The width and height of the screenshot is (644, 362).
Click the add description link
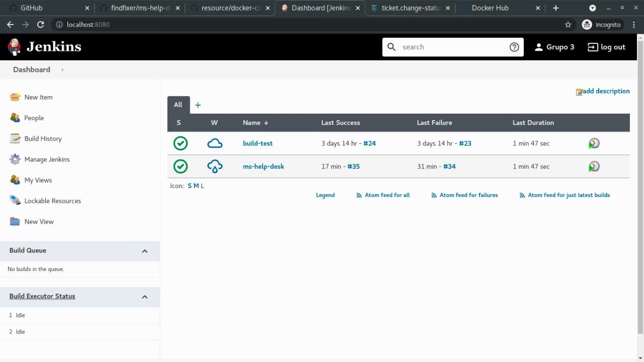coord(606,91)
